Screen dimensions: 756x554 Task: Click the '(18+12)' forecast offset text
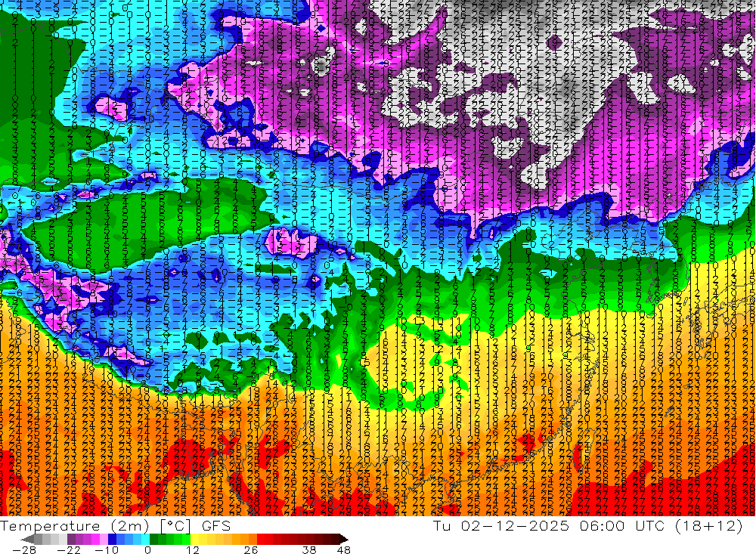pos(709,526)
